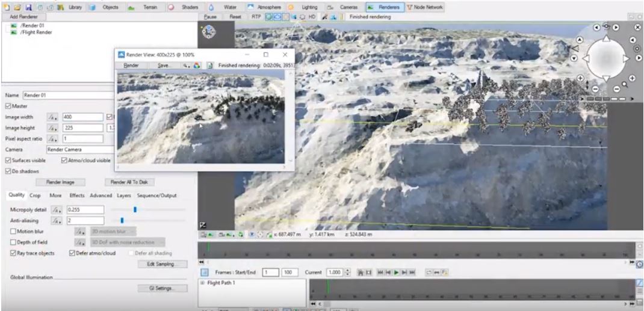Close the navigation controls with X icon
This screenshot has width=644, height=311.
(x=638, y=27)
